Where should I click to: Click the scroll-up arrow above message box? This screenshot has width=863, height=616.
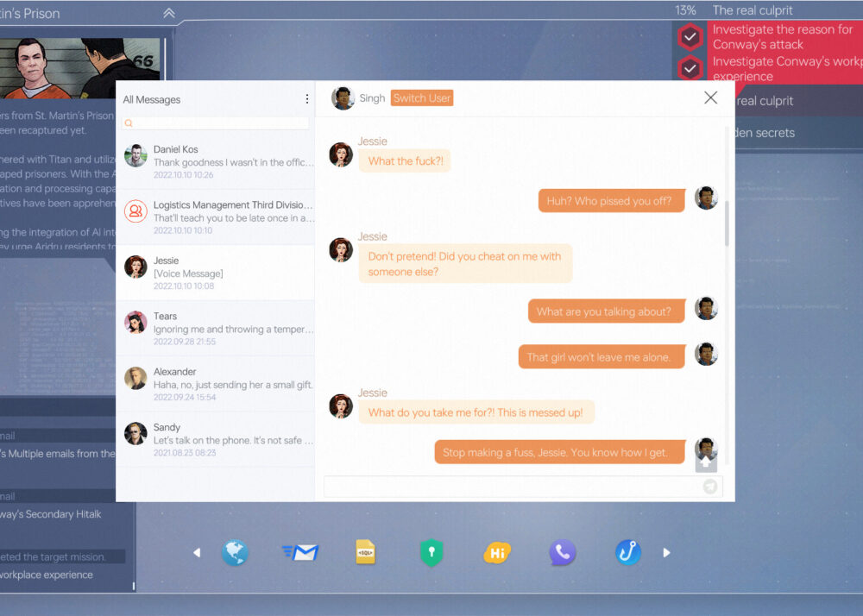click(706, 462)
